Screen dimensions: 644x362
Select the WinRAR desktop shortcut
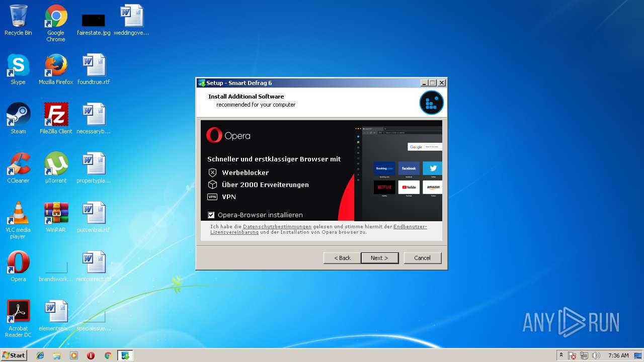(56, 217)
